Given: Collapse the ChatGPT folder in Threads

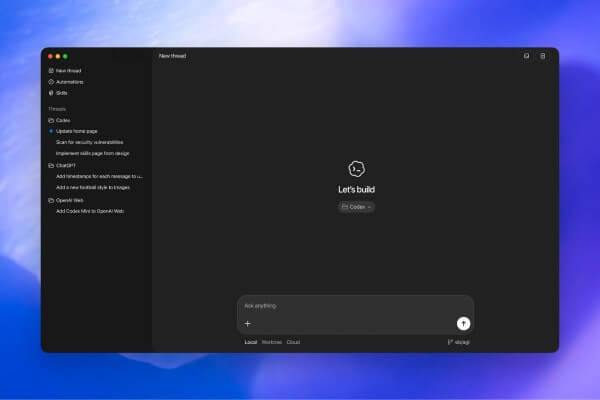Looking at the screenshot, I should pyautogui.click(x=62, y=165).
